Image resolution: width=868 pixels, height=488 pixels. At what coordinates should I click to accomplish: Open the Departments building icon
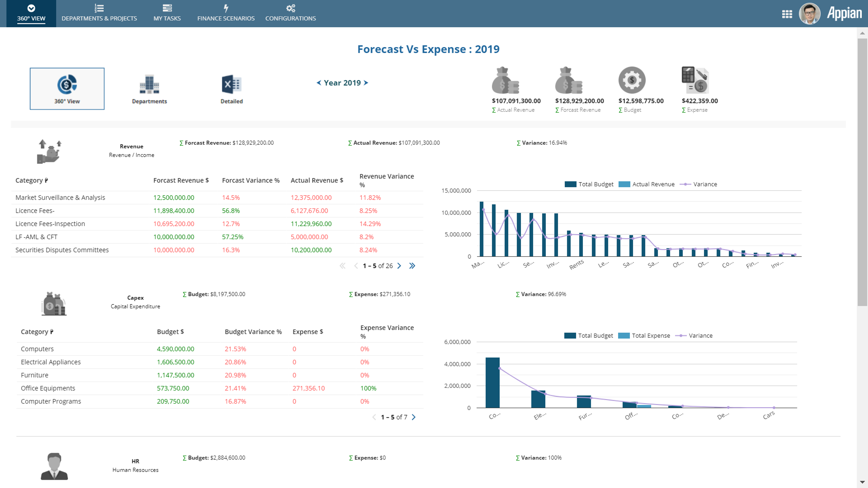tap(149, 84)
